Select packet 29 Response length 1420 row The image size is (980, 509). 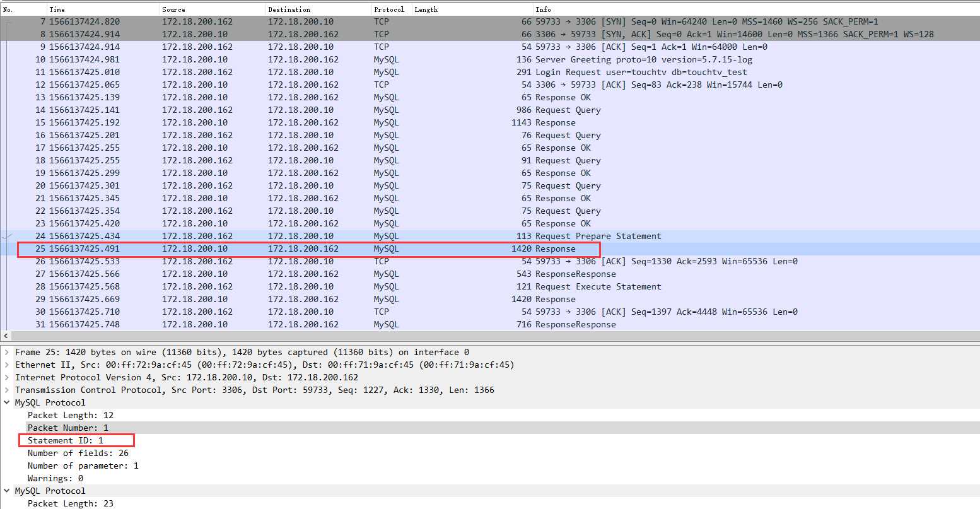[490, 299]
